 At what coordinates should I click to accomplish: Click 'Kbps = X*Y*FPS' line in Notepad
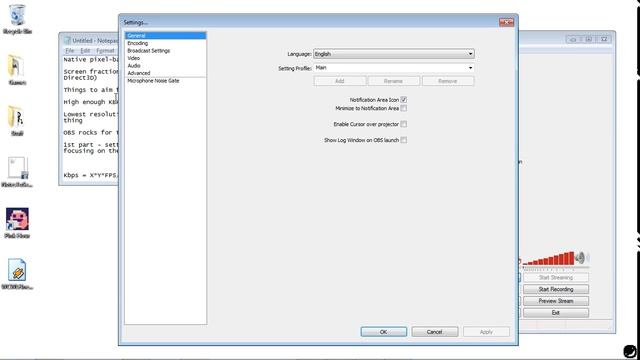(91, 176)
